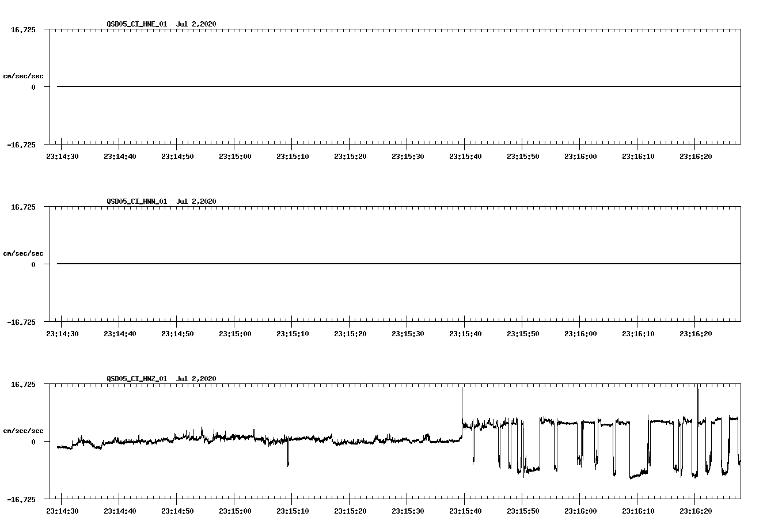
Task: Click the 23:14:30 time label under HNZ plot
Action: coord(62,511)
